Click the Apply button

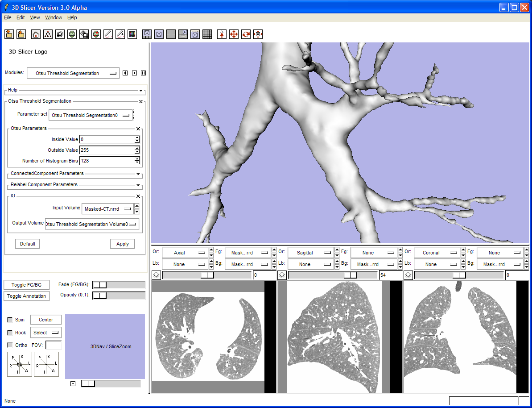tap(122, 244)
